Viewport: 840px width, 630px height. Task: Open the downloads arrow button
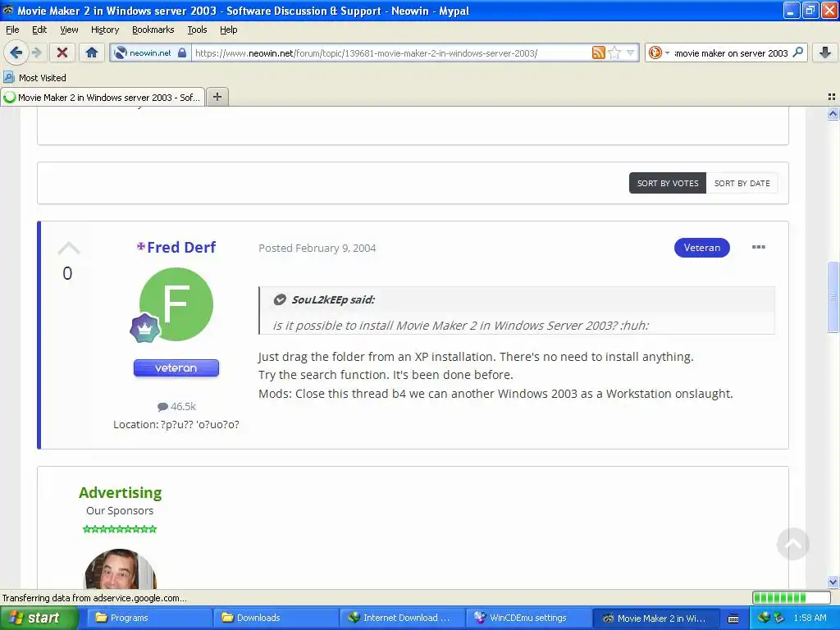click(825, 52)
